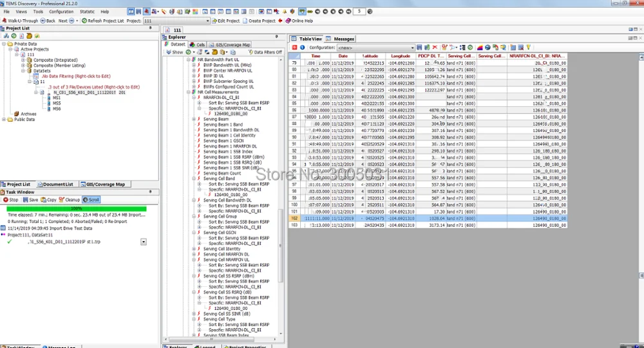Viewport: 644px width, 348px height.
Task: Switch to the Messages tab
Action: click(x=340, y=39)
